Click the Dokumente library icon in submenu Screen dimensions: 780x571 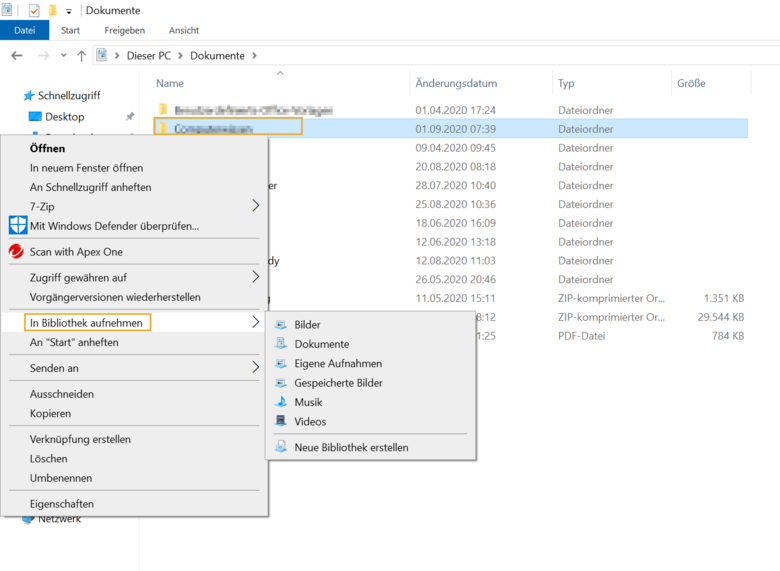pos(281,344)
